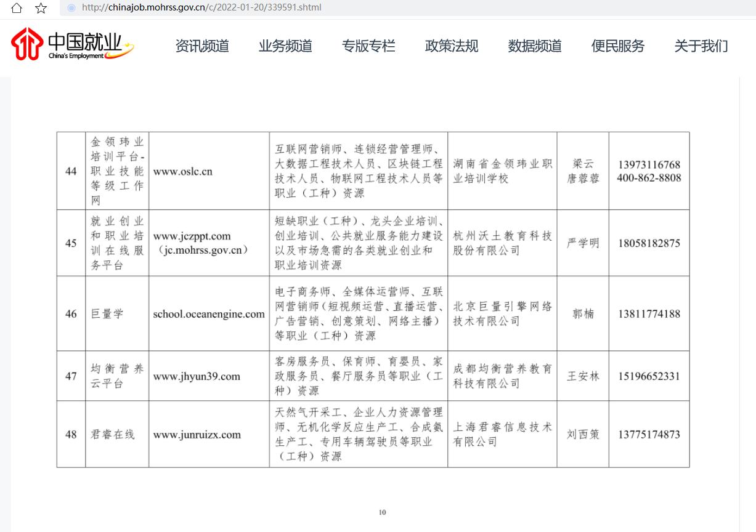This screenshot has height=532, width=756.
Task: Click phone number 18058182875
Action: [649, 243]
